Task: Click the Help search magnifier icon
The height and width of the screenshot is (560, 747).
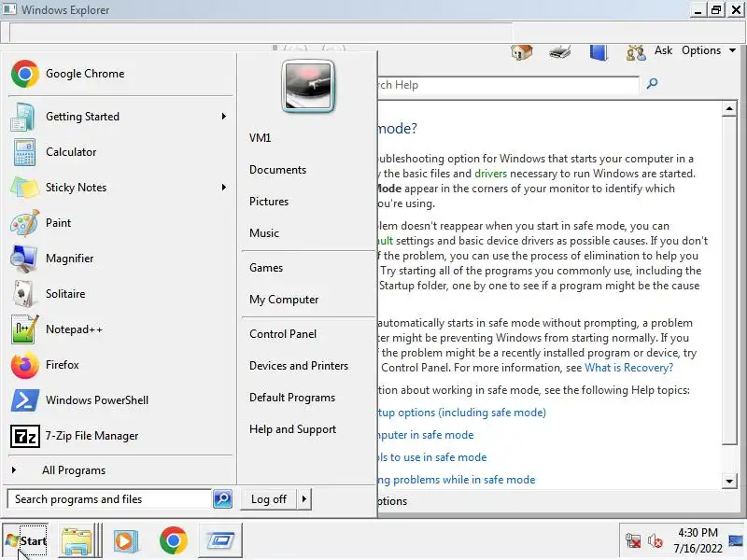Action: click(x=652, y=84)
